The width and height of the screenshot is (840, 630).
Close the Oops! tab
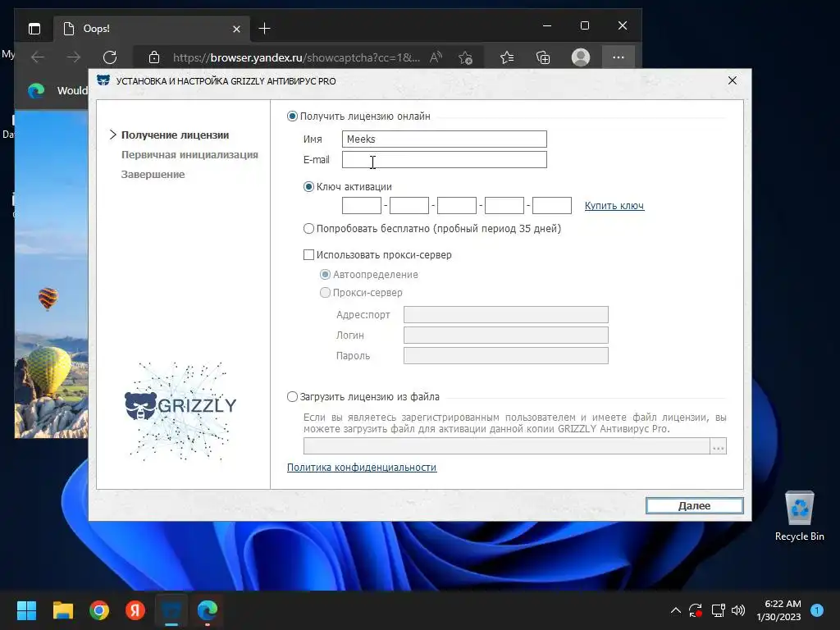[236, 29]
